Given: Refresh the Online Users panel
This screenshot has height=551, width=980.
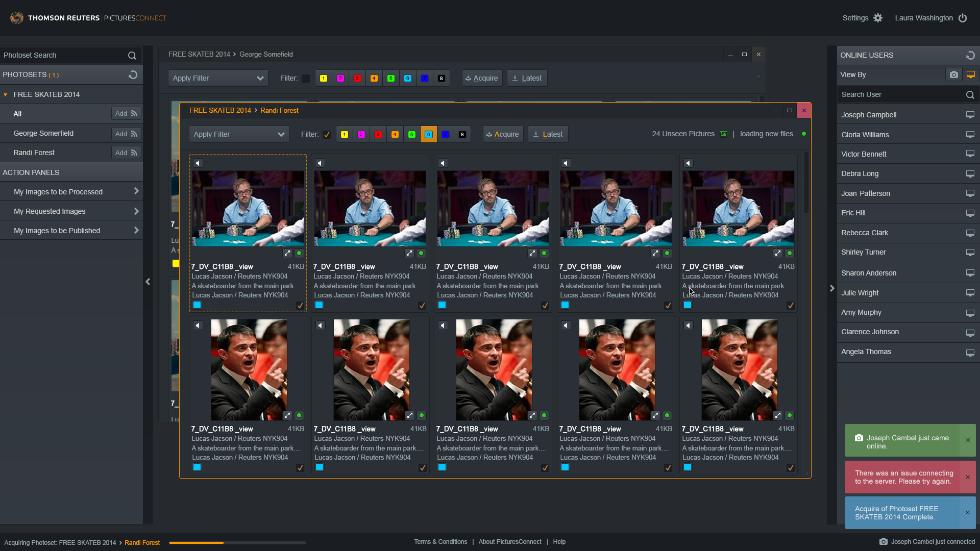Looking at the screenshot, I should 970,55.
